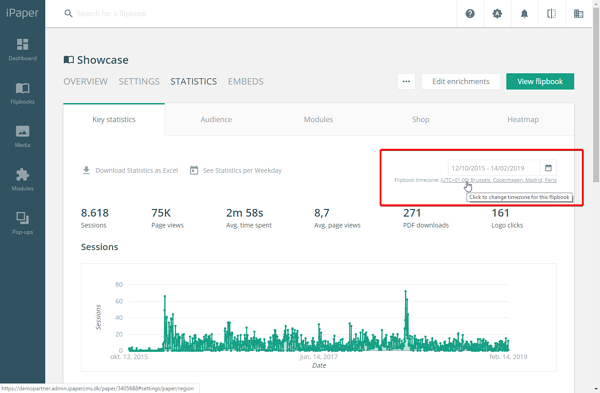Click the search magnifier icon
The width and height of the screenshot is (600, 393).
[68, 14]
